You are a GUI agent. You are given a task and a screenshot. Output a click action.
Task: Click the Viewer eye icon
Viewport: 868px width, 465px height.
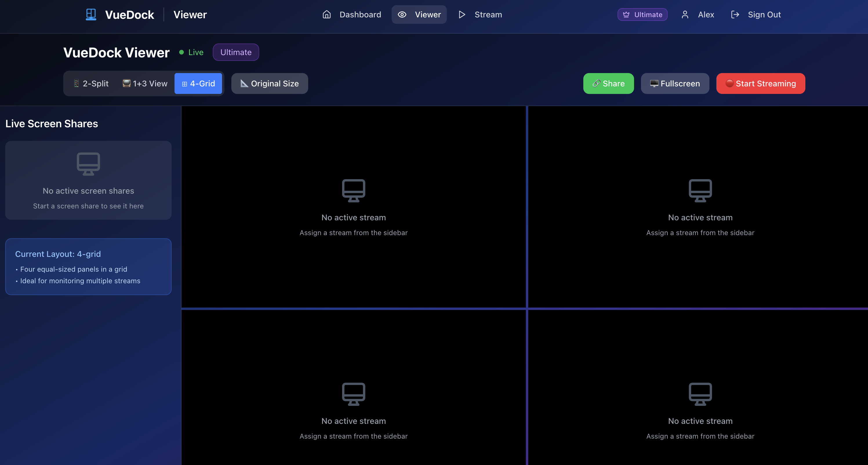(x=402, y=14)
